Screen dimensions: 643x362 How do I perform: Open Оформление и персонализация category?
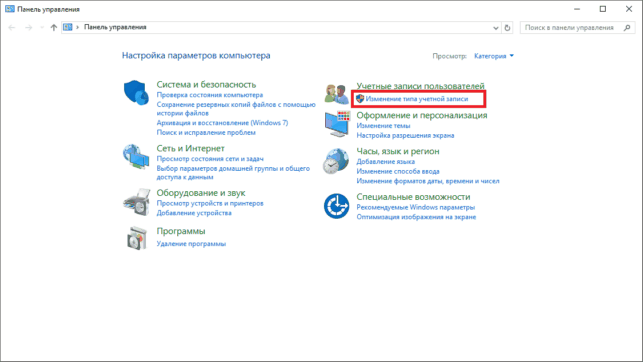422,115
